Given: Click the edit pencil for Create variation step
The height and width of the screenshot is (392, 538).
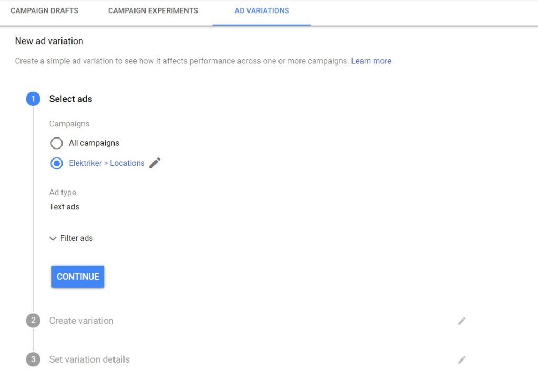Looking at the screenshot, I should (x=462, y=321).
